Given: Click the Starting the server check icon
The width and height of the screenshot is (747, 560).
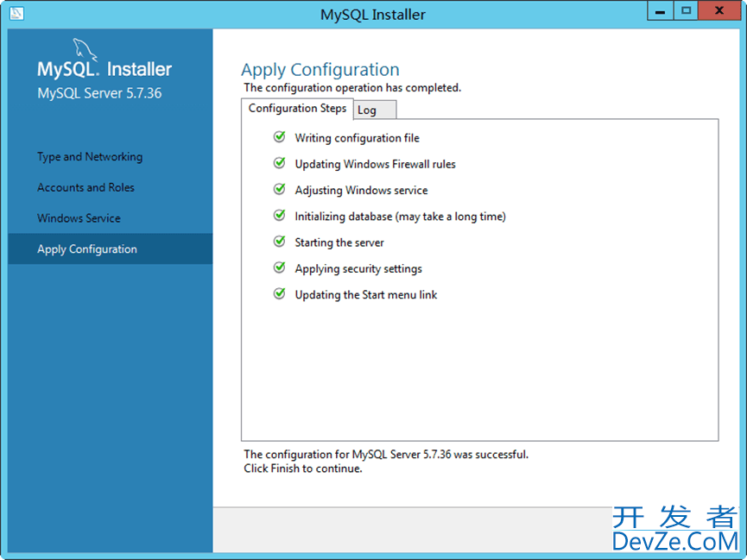Looking at the screenshot, I should (x=280, y=242).
